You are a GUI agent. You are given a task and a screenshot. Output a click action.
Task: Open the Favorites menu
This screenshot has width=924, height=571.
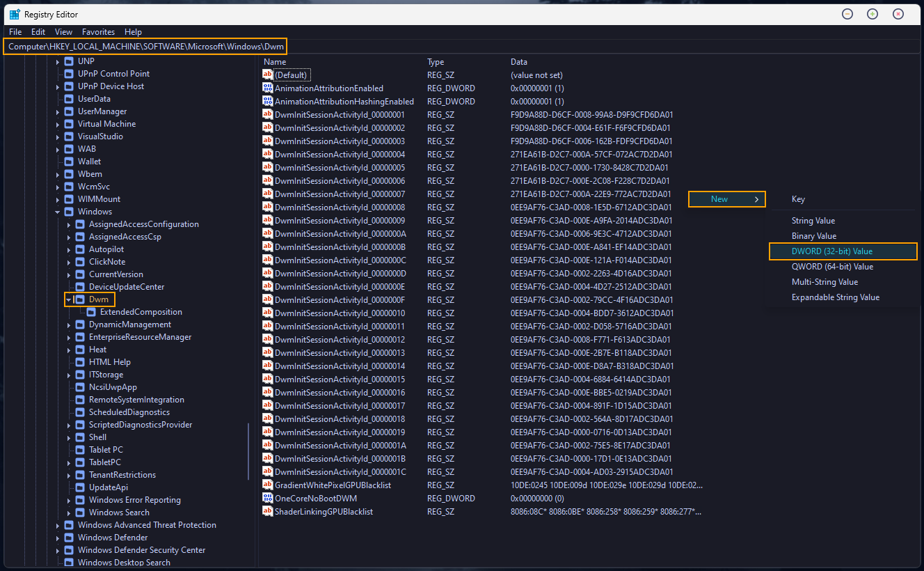tap(98, 32)
